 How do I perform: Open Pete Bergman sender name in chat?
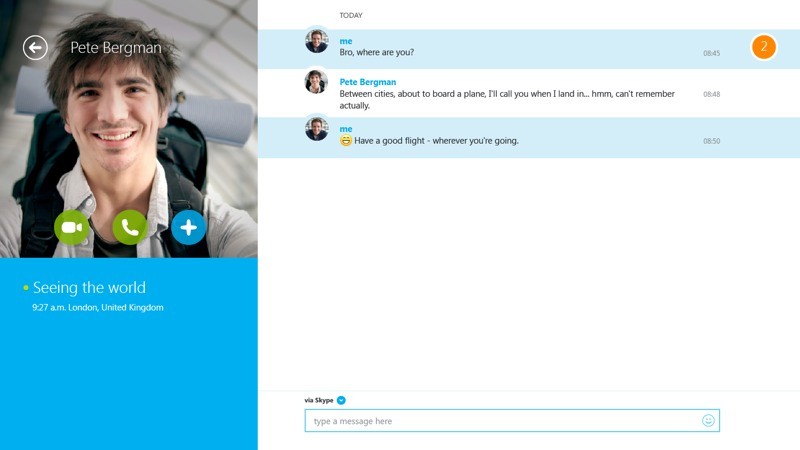click(368, 82)
